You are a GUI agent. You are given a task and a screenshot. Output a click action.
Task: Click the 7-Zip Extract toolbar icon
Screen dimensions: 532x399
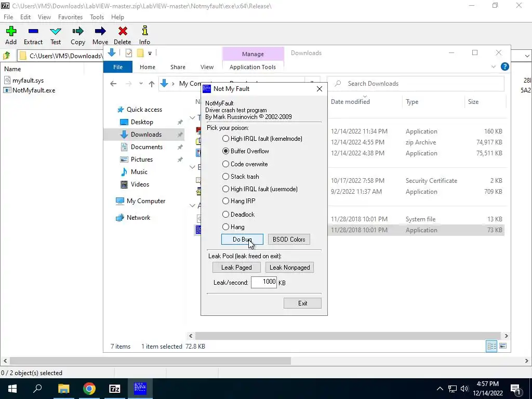33,35
